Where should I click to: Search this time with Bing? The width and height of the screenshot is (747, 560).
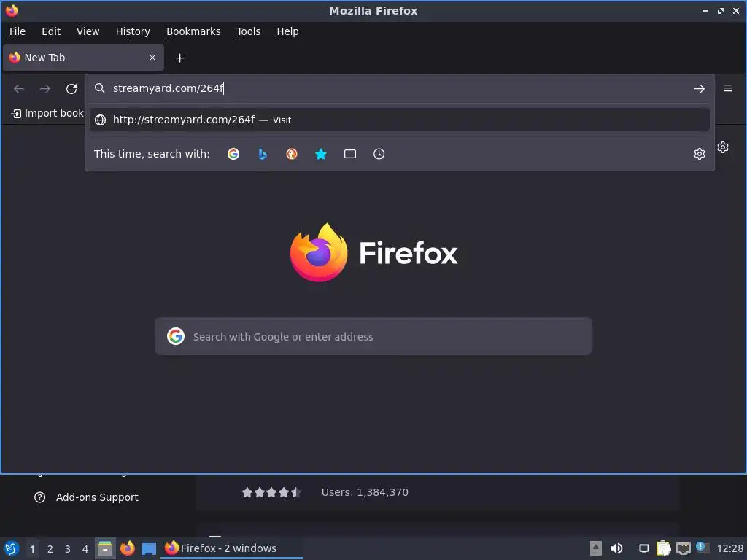point(263,154)
